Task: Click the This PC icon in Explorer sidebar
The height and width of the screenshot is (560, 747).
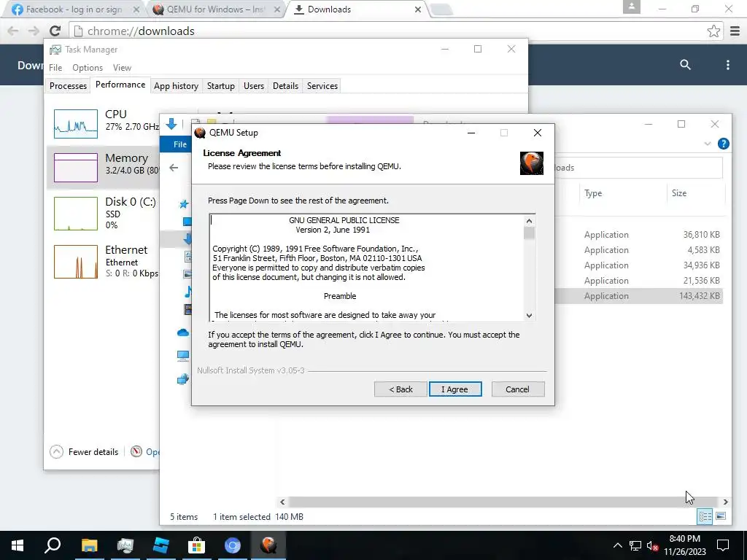Action: 183,356
